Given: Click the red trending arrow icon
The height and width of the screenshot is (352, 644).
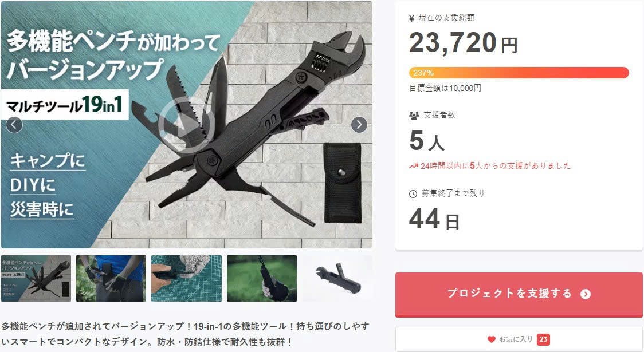Looking at the screenshot, I should pyautogui.click(x=413, y=166).
